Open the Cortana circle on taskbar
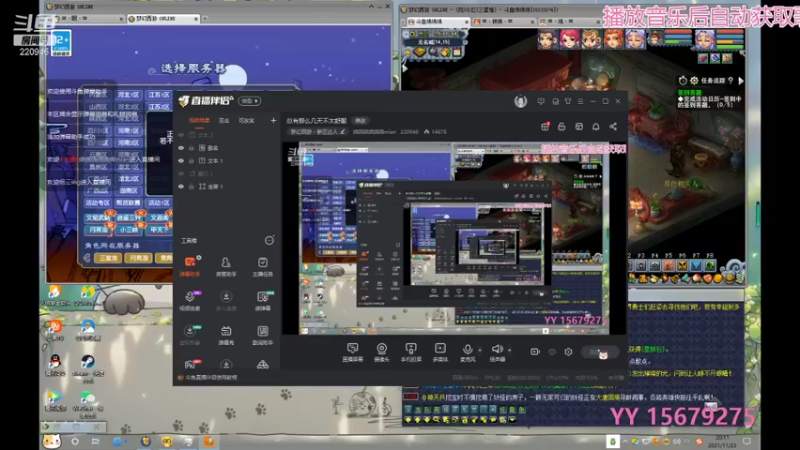Viewport: 800px width, 450px height. click(75, 441)
